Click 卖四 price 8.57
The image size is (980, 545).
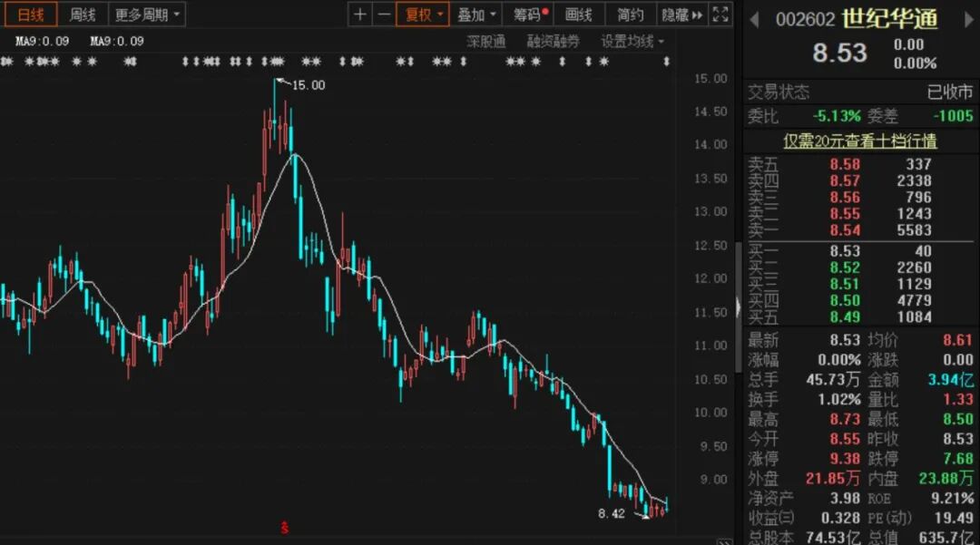coord(845,181)
